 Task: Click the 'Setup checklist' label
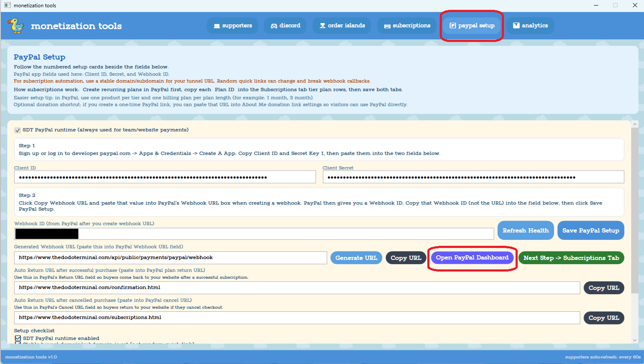coord(34,331)
